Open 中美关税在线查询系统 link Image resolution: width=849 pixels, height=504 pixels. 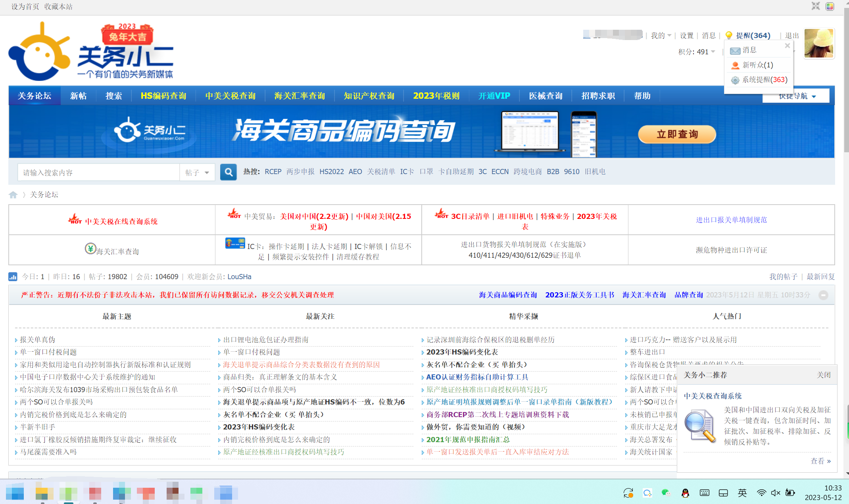click(121, 222)
